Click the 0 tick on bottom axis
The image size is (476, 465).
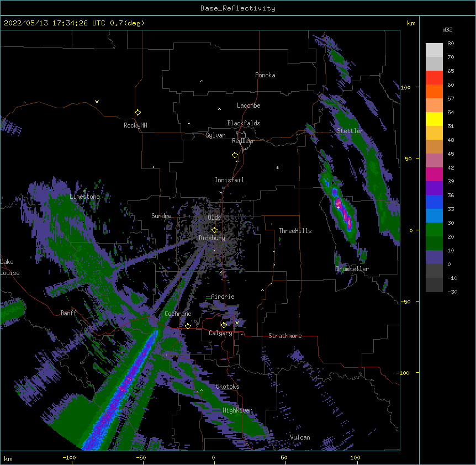pos(213,457)
